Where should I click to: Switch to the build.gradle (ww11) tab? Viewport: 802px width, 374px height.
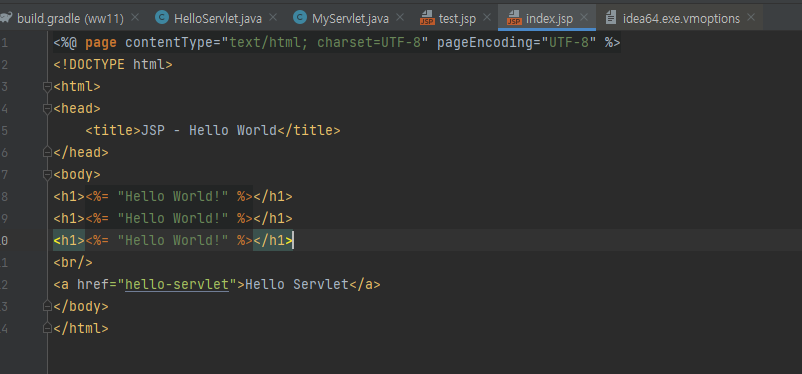71,19
